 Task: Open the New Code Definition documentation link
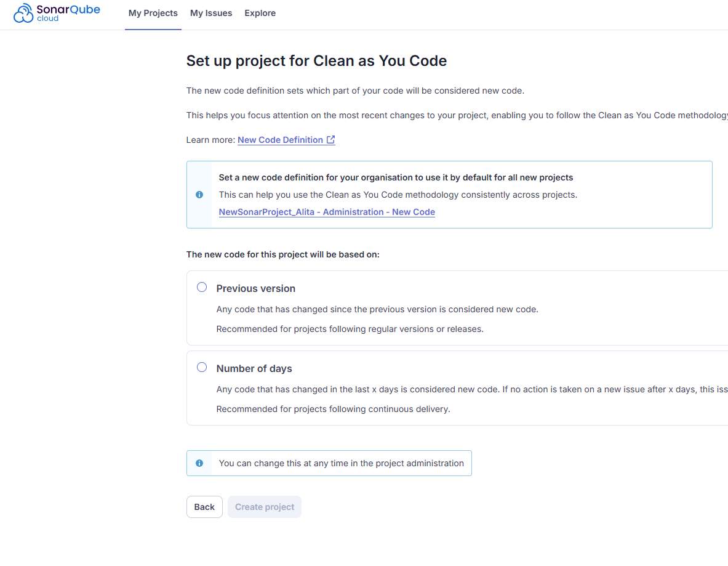(x=281, y=140)
